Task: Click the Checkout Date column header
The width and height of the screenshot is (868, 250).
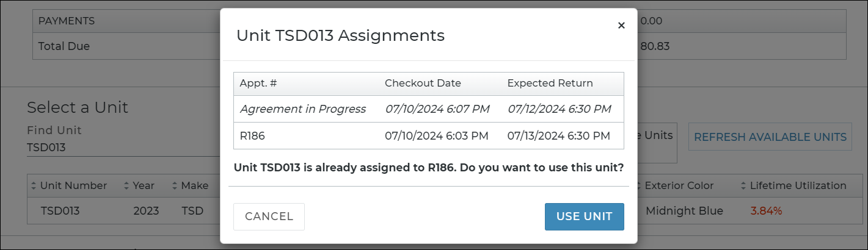Action: tap(423, 84)
